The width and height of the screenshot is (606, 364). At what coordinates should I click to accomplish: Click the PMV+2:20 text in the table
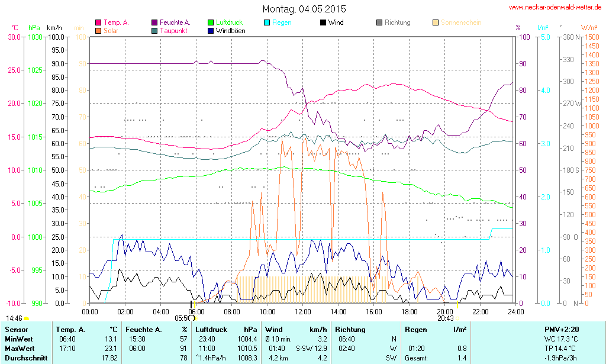(x=562, y=329)
